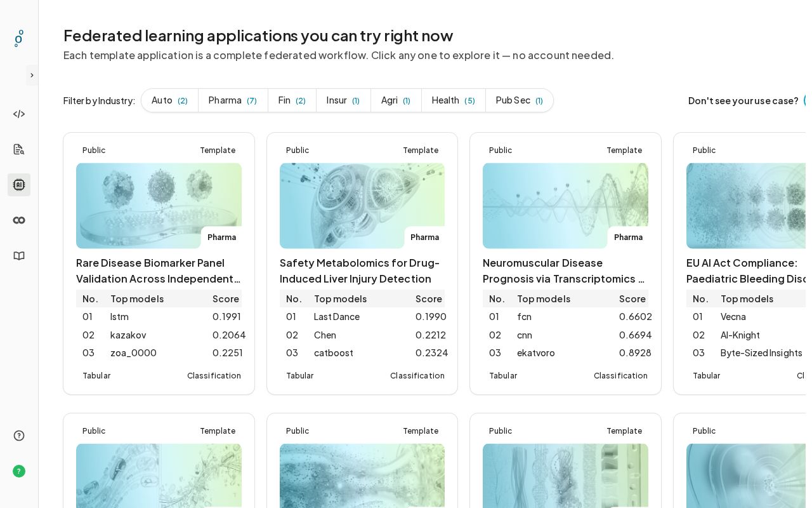This screenshot has width=812, height=508.
Task: Filter templates by Agri industry
Action: click(396, 100)
